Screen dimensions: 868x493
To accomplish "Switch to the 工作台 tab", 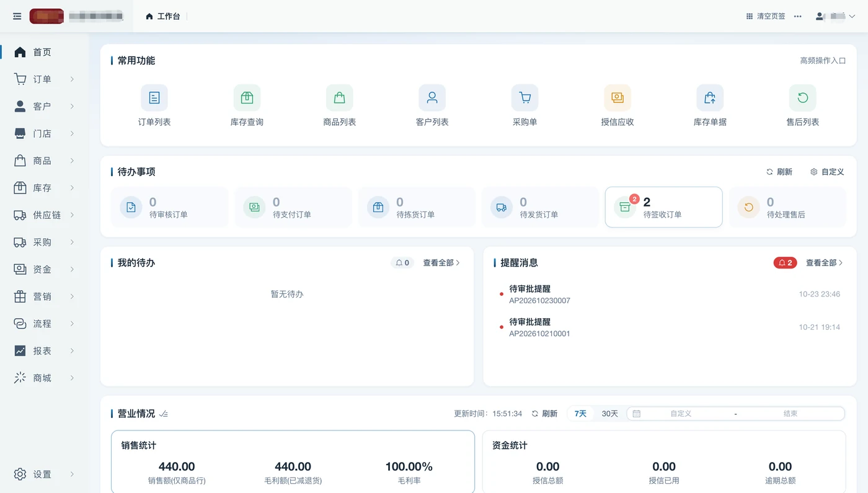I will point(162,16).
